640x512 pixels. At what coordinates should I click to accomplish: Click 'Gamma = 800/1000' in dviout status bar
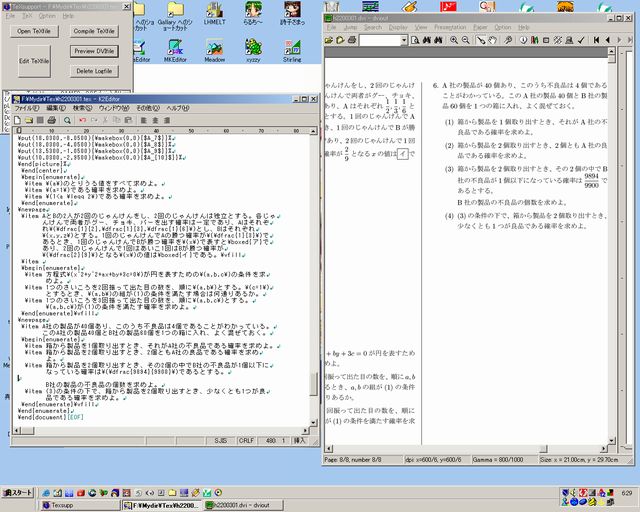point(498,459)
